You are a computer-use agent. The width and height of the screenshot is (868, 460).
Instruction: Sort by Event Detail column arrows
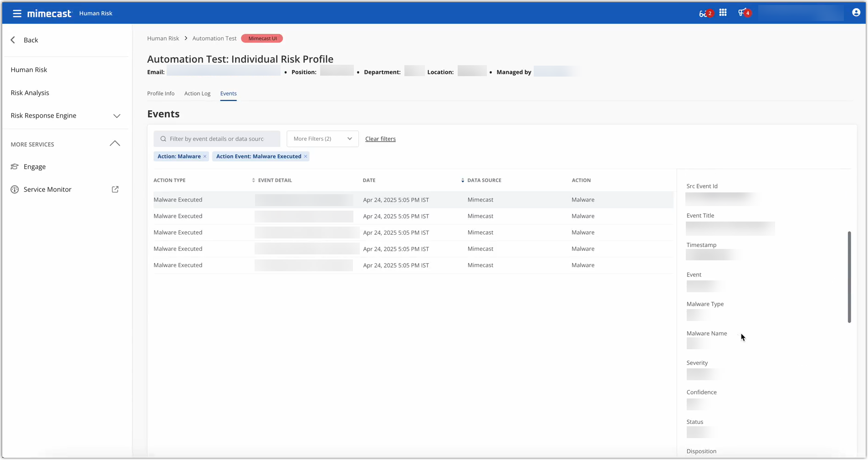[253, 181]
